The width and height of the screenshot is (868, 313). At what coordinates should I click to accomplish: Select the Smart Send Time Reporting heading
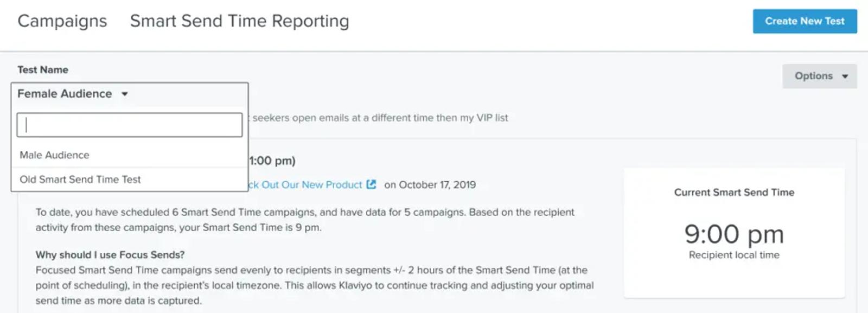click(x=239, y=21)
